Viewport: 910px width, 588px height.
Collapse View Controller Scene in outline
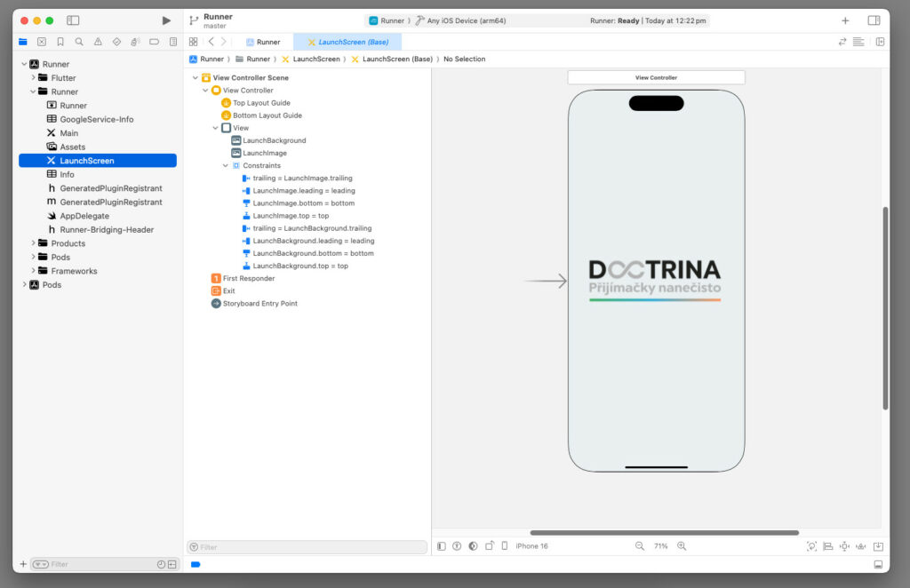[195, 77]
